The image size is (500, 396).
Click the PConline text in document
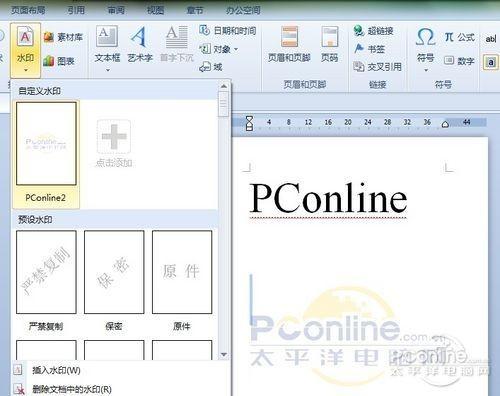328,198
